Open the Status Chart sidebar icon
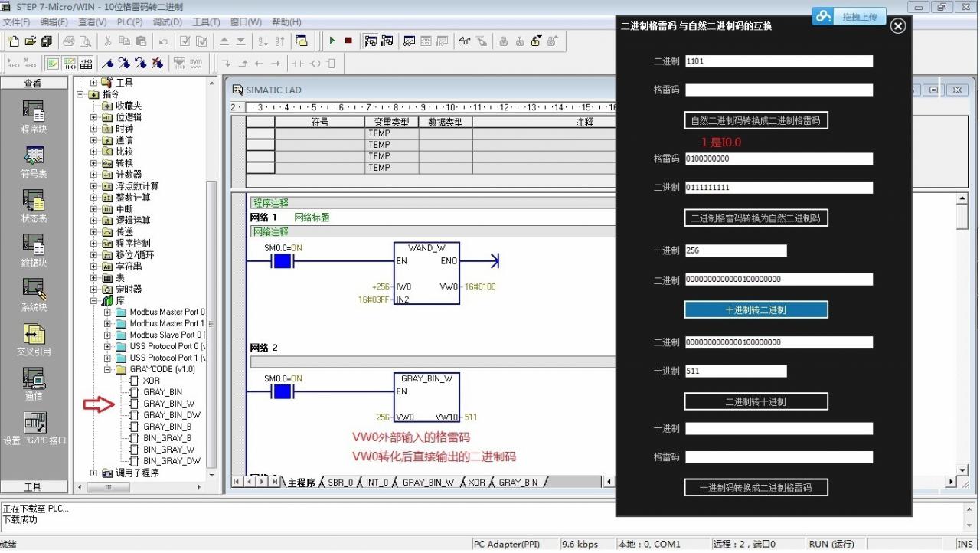Screen dimensions: 980x553 tap(34, 205)
